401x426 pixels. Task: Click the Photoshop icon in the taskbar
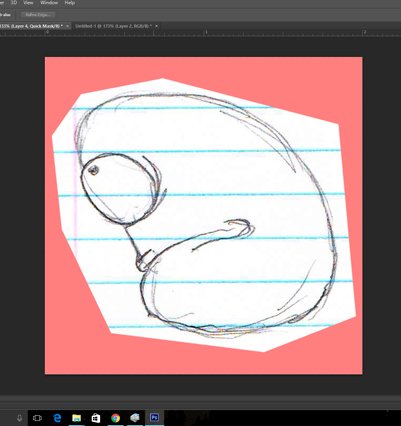tap(154, 417)
